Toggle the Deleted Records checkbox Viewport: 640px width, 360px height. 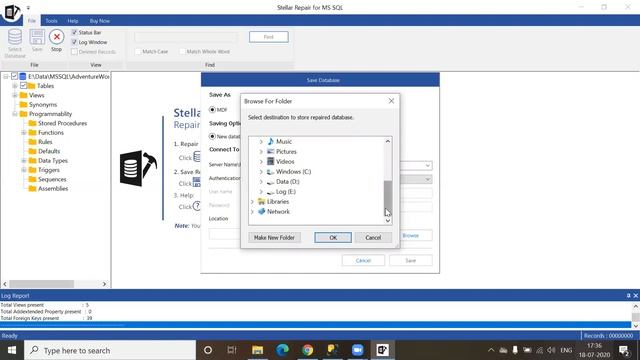point(74,52)
